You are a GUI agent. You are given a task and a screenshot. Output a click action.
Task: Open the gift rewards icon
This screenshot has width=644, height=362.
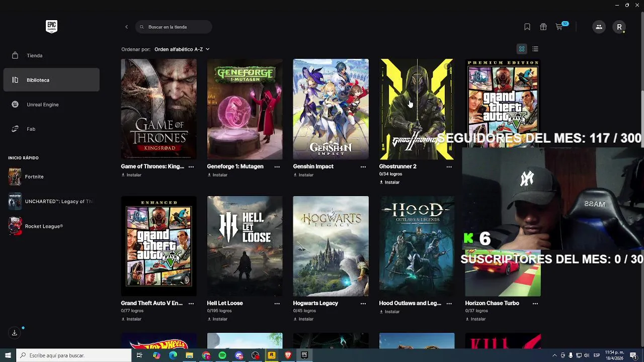click(543, 27)
